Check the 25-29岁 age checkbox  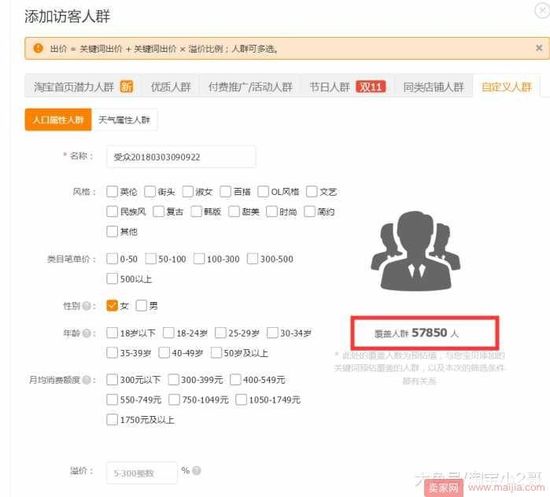pyautogui.click(x=221, y=333)
